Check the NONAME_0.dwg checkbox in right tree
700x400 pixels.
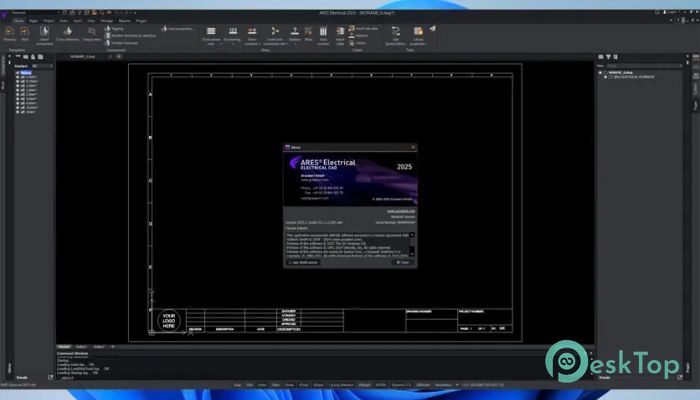[605, 72]
